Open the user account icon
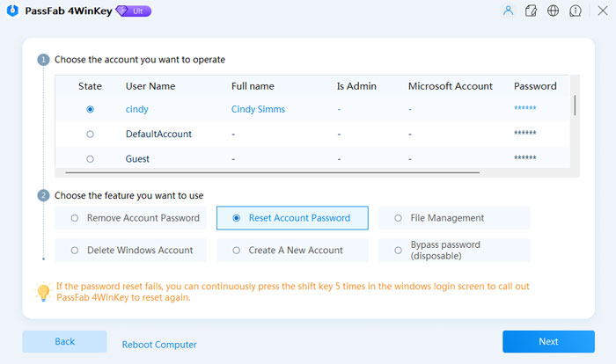Image resolution: width=616 pixels, height=364 pixels. (508, 11)
